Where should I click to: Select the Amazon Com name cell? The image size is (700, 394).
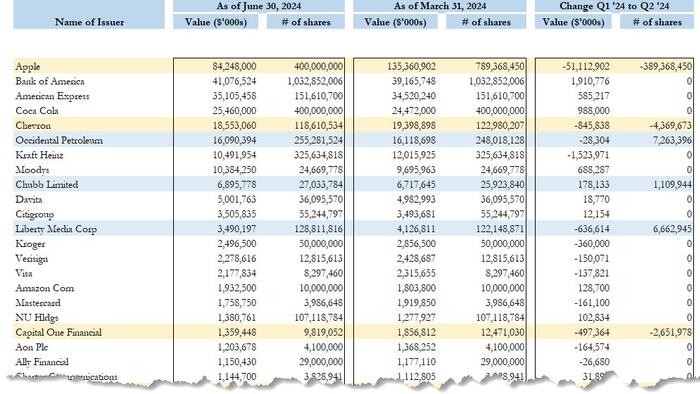(x=45, y=288)
